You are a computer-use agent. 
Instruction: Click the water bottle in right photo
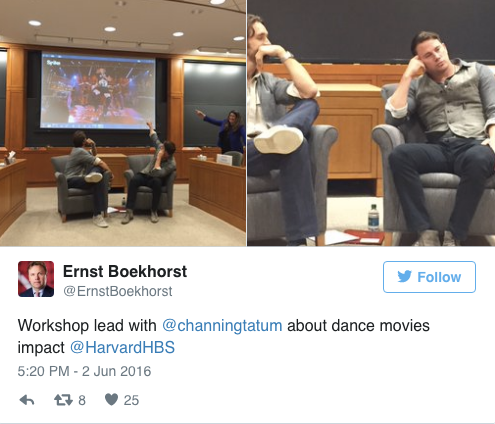tap(373, 218)
